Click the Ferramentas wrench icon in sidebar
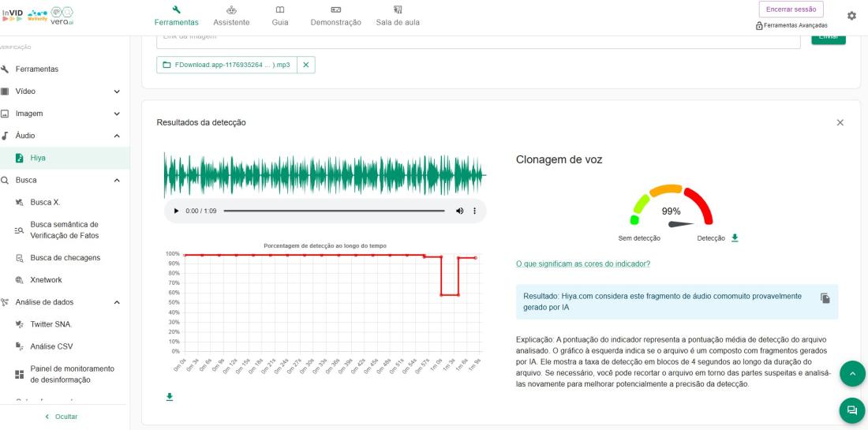Image resolution: width=868 pixels, height=430 pixels. click(x=5, y=69)
